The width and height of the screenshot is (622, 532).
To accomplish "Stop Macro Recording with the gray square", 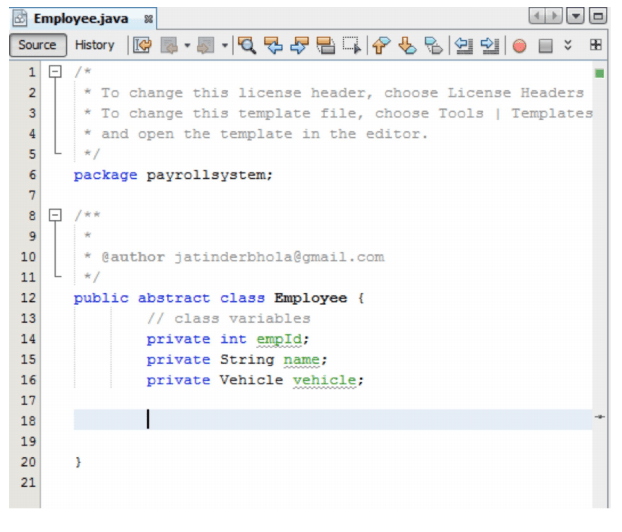I will coord(545,46).
